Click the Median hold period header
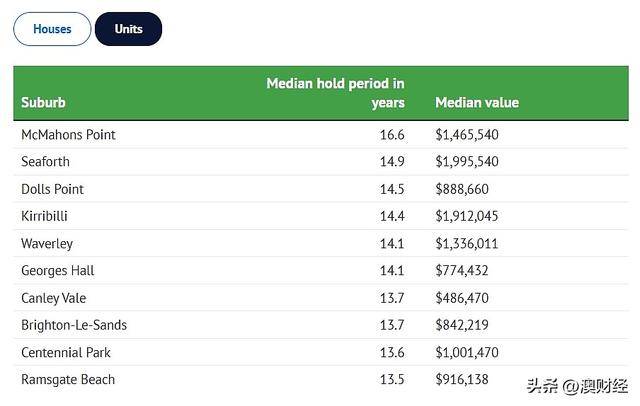640x406 pixels. 335,93
